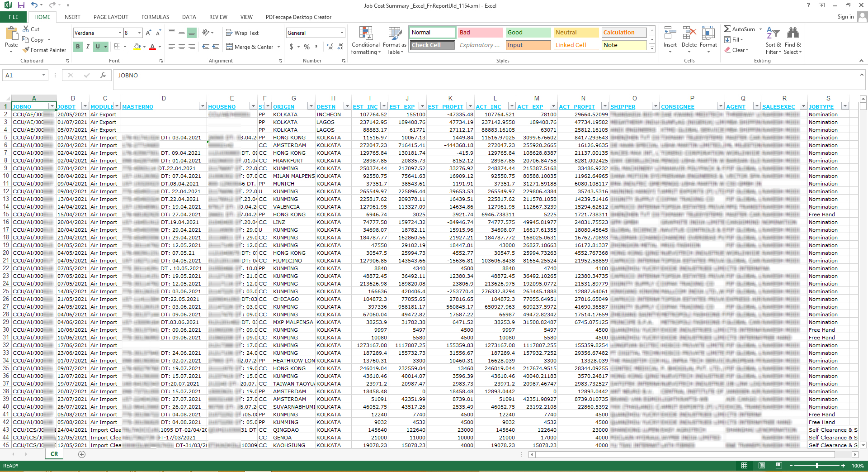Click the Conditional Formatting icon
868x472 pixels.
(365, 34)
